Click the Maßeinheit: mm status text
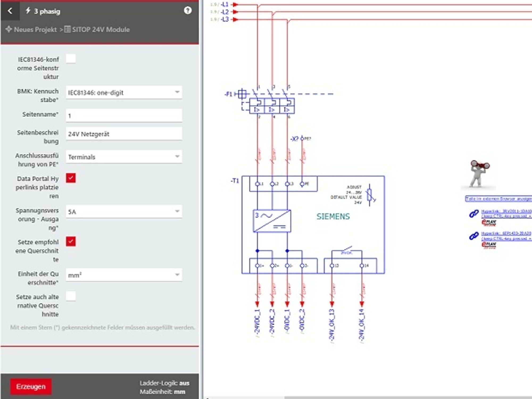This screenshot has height=399, width=532. pos(162,392)
